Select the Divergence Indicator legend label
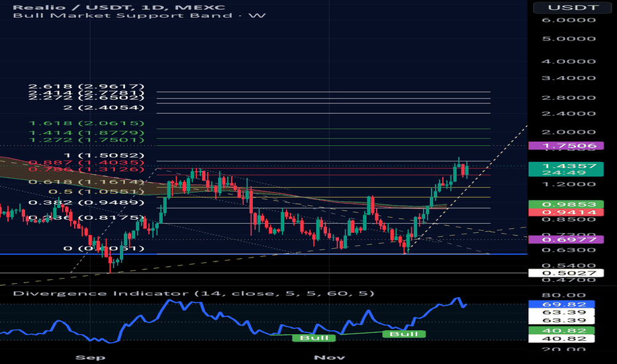 point(193,293)
